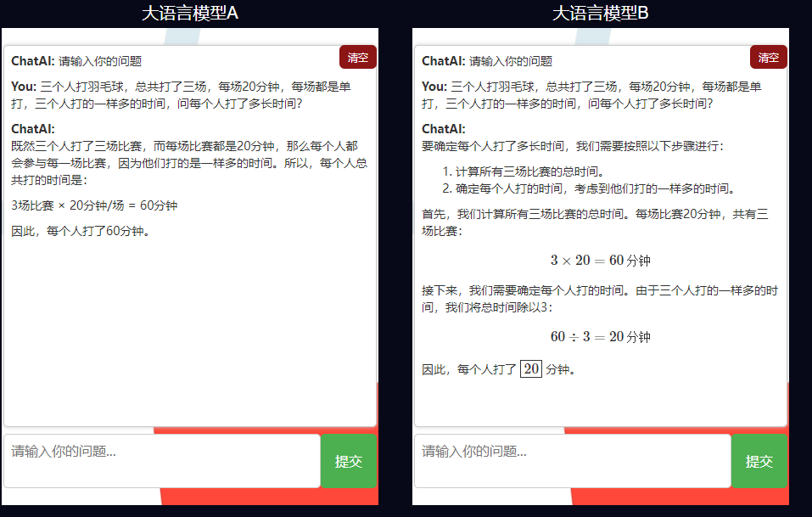The height and width of the screenshot is (517, 812).
Task: Click model B's paragraph starting 首先，我们计算
Action: 596,222
